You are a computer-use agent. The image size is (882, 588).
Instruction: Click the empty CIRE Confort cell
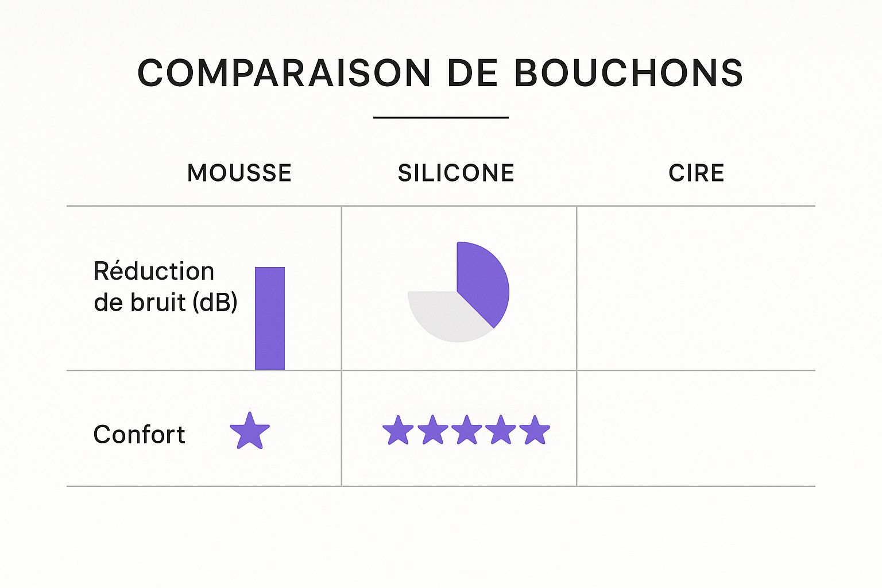point(696,428)
